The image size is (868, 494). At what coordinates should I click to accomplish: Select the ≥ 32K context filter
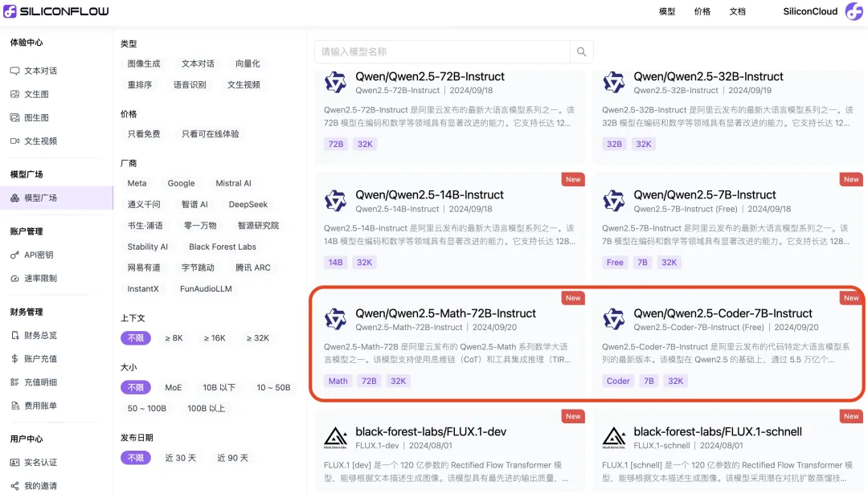pyautogui.click(x=257, y=338)
